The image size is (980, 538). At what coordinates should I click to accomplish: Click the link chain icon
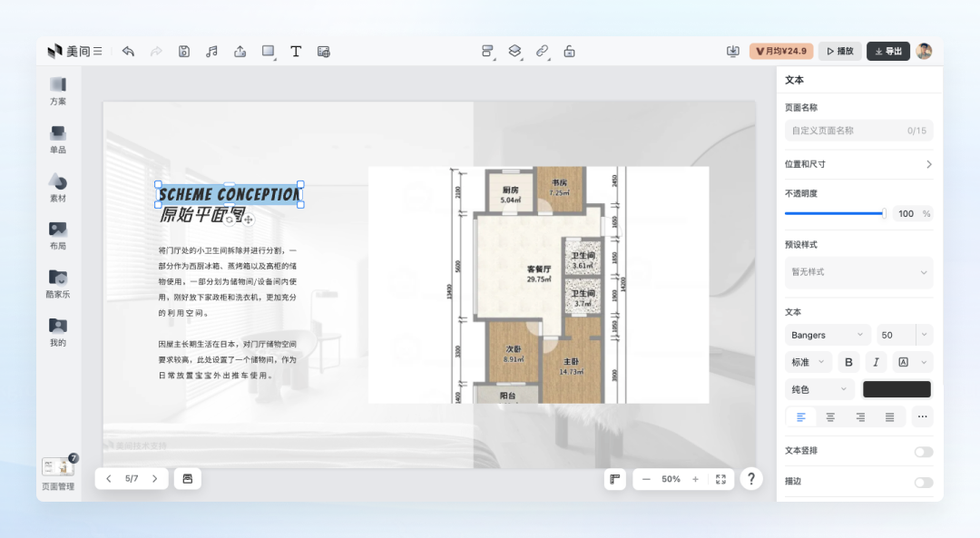tap(542, 51)
